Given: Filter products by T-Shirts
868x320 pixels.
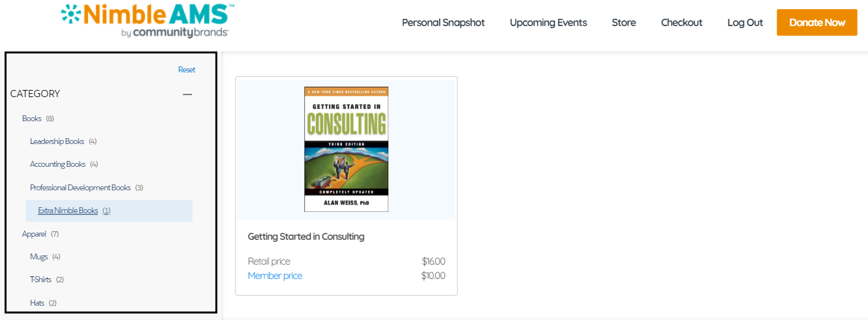Looking at the screenshot, I should (40, 280).
